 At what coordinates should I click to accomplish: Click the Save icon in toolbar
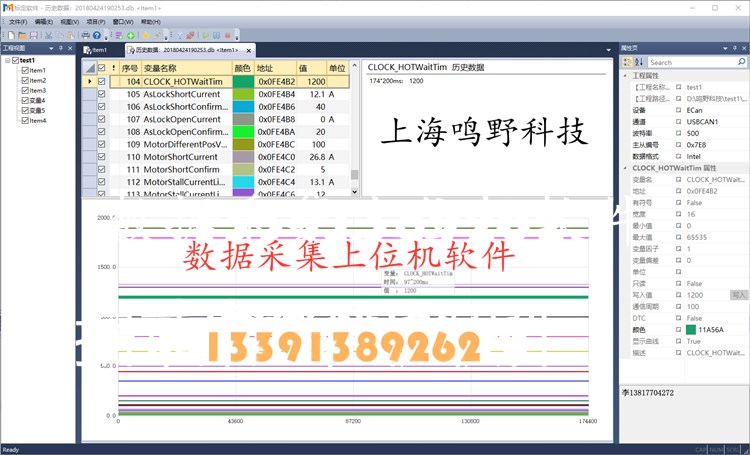[31, 34]
